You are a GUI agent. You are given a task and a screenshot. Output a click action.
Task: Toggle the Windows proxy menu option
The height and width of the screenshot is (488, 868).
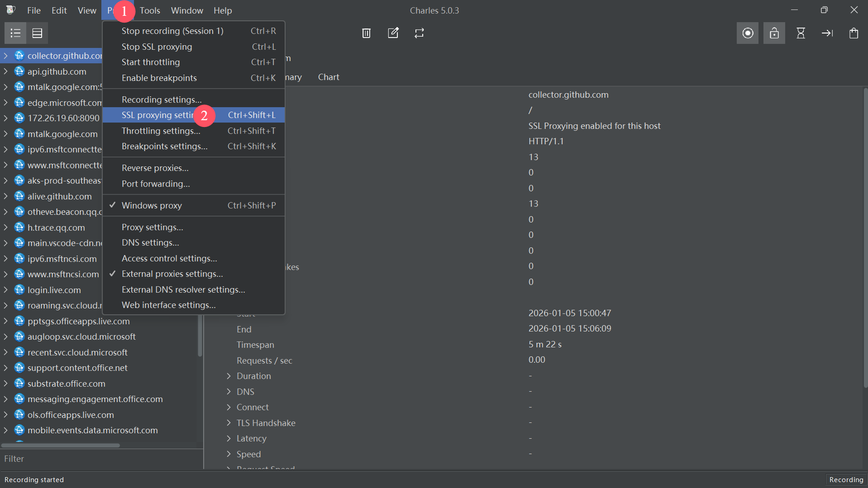151,206
